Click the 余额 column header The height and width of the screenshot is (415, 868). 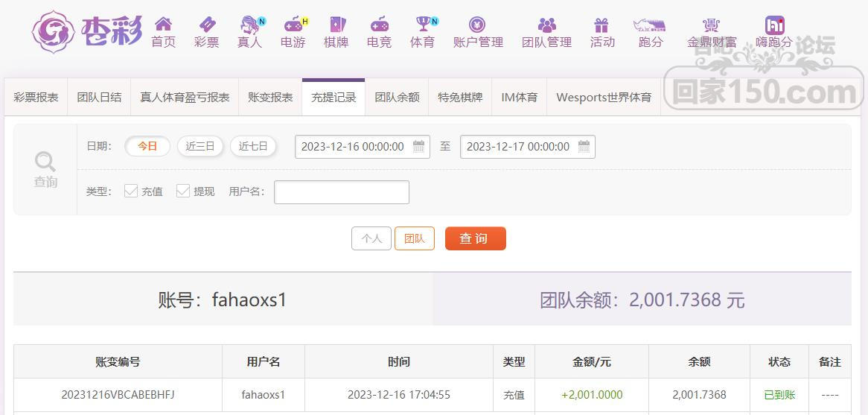699,362
